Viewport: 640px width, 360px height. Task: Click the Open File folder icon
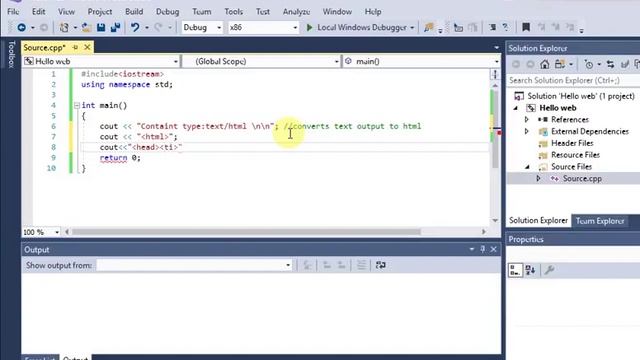tap(86, 27)
